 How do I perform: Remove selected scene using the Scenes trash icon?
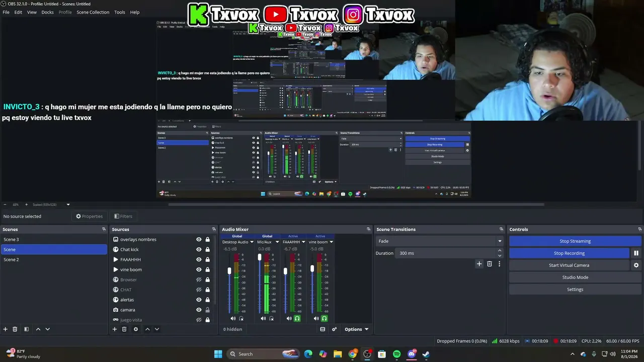[x=15, y=329]
